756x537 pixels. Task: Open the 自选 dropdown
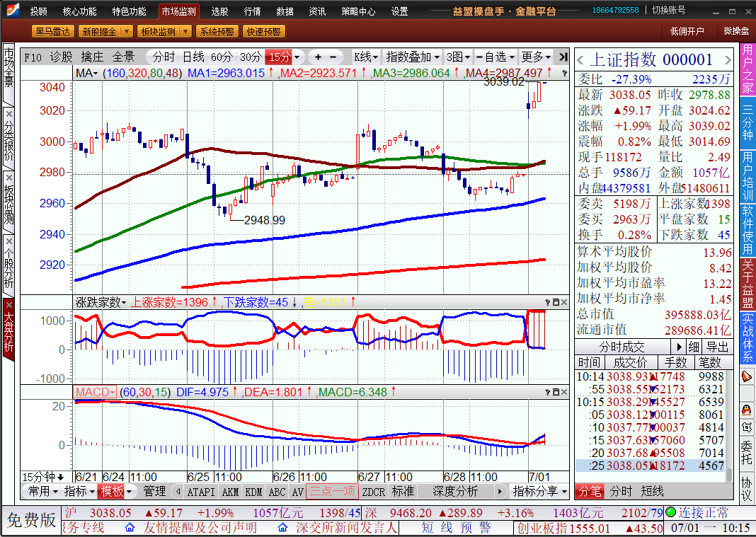[x=496, y=57]
